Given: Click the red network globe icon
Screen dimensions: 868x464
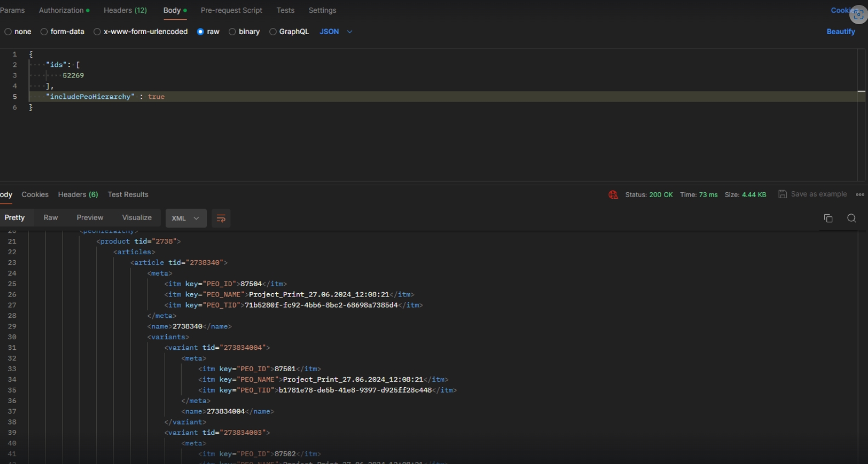Looking at the screenshot, I should pos(613,195).
